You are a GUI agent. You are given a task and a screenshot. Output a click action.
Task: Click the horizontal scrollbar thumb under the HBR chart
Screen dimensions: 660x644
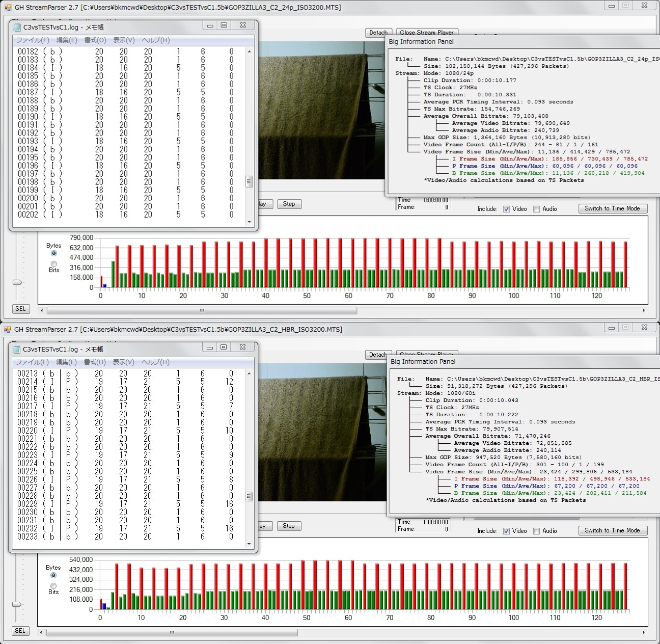click(x=172, y=632)
